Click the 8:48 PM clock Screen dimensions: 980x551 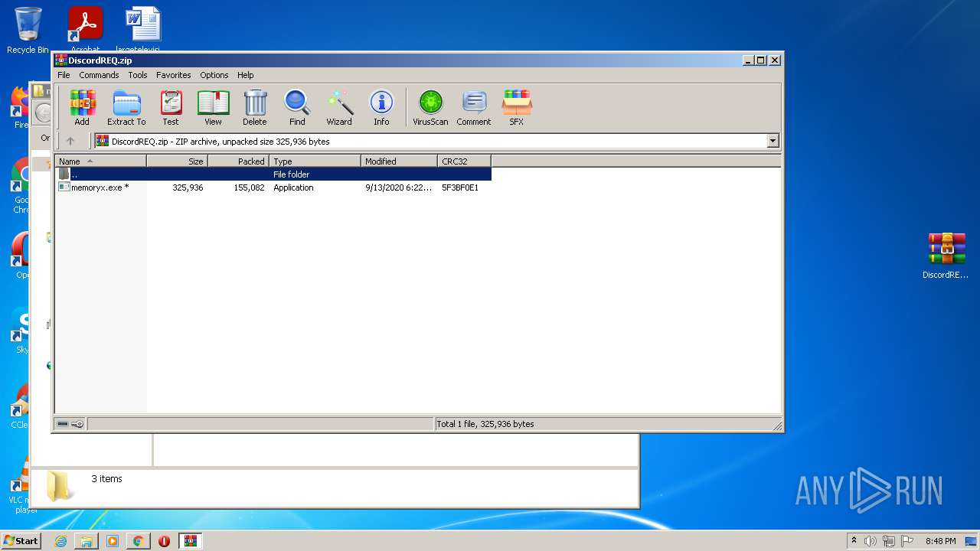click(940, 541)
